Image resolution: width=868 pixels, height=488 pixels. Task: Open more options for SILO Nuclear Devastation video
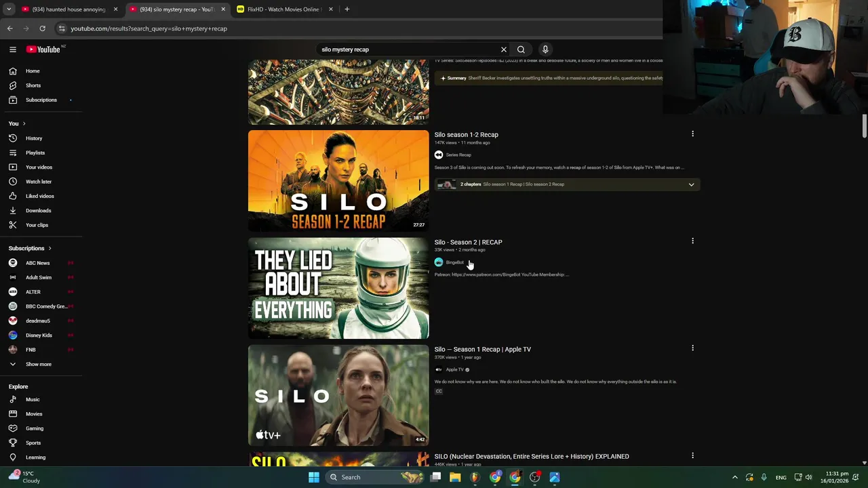click(692, 455)
